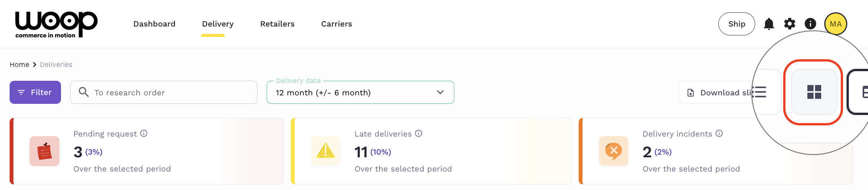
Task: Click the information icon in header
Action: 810,24
